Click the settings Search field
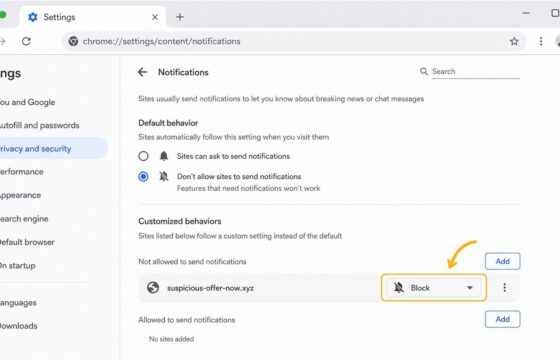This screenshot has width=560, height=360. pyautogui.click(x=475, y=71)
